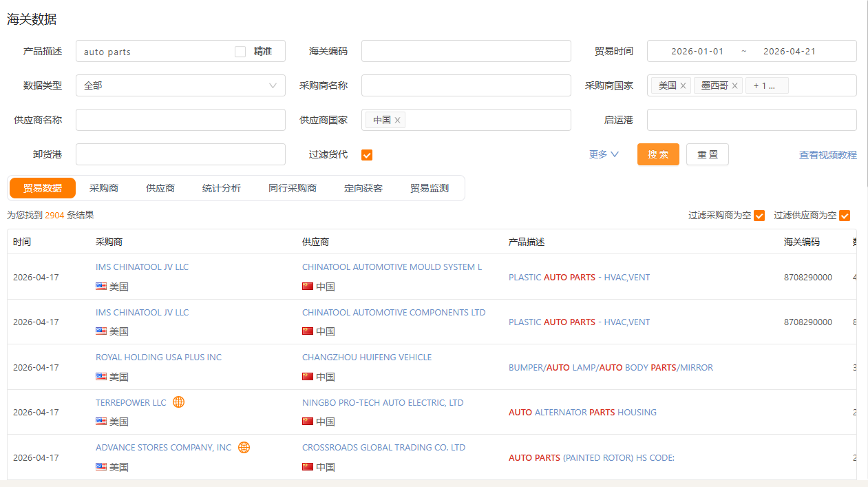Click the 海关编码 input field
This screenshot has width=868, height=487.
point(466,51)
